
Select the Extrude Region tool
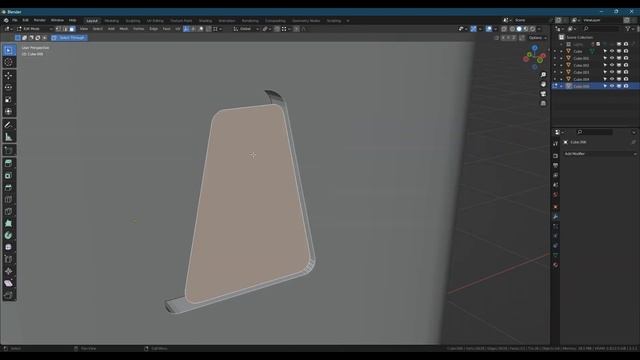[x=9, y=163]
